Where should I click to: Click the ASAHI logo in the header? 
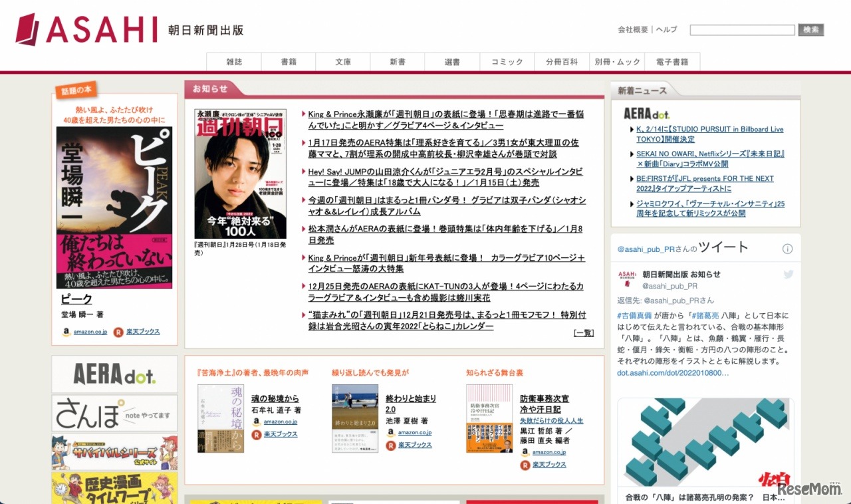[86, 29]
